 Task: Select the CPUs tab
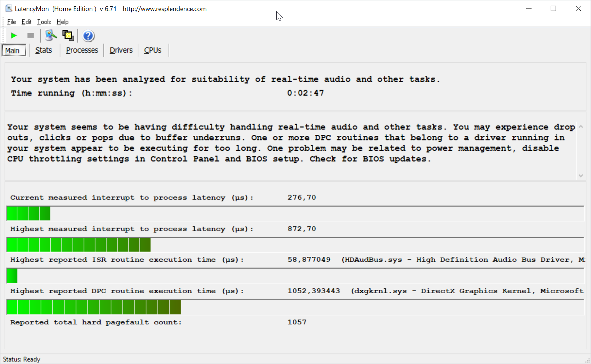pos(153,50)
